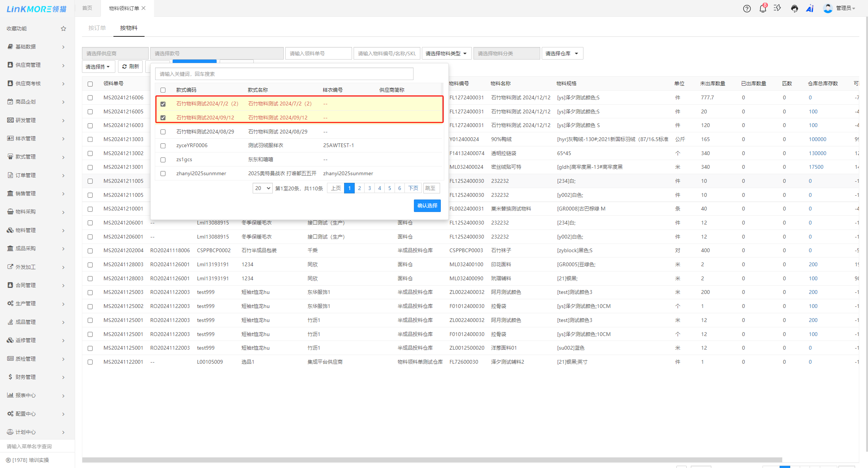Go to page 3 in popup pagination

point(370,188)
